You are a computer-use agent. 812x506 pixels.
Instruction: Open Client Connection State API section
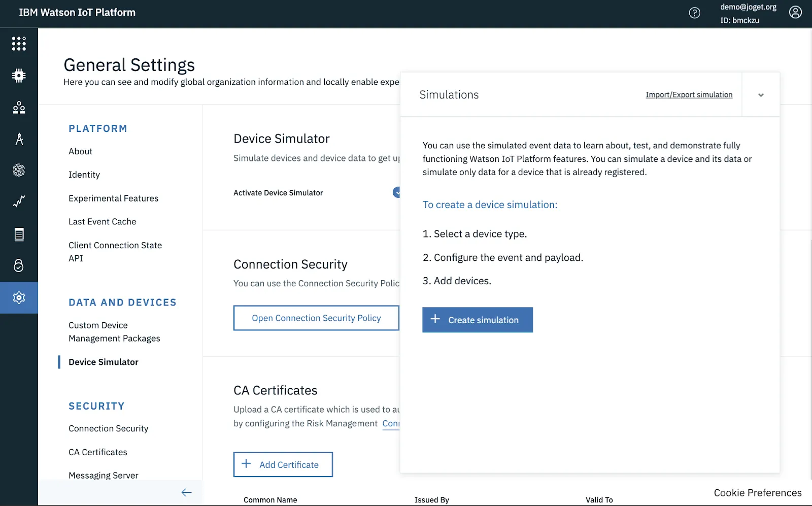pos(115,252)
